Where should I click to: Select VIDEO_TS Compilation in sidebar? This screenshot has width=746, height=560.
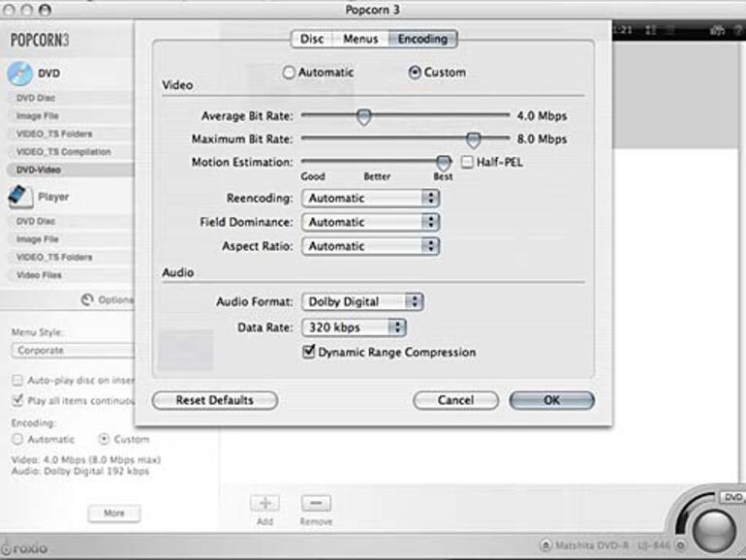coord(71,152)
